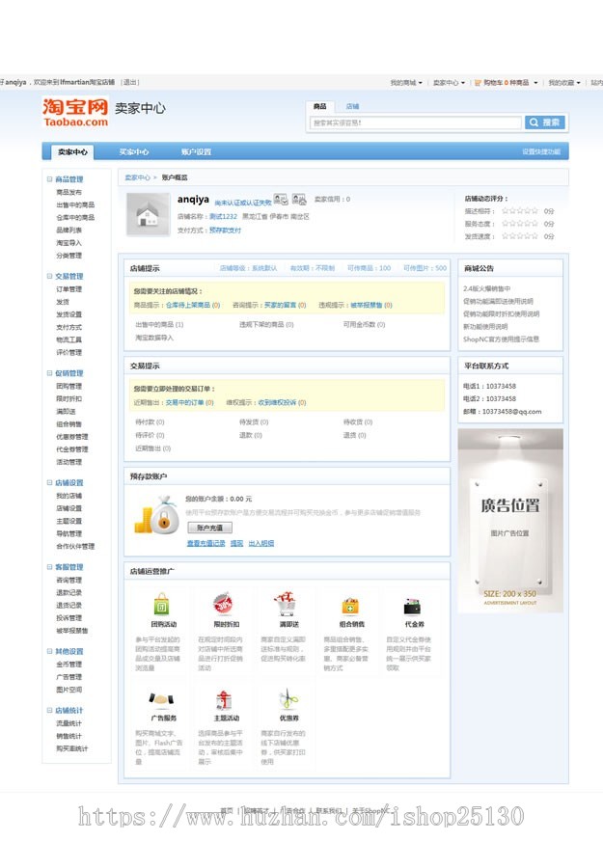Click the shop avatar house icon
Image resolution: width=603 pixels, height=868 pixels.
148,215
